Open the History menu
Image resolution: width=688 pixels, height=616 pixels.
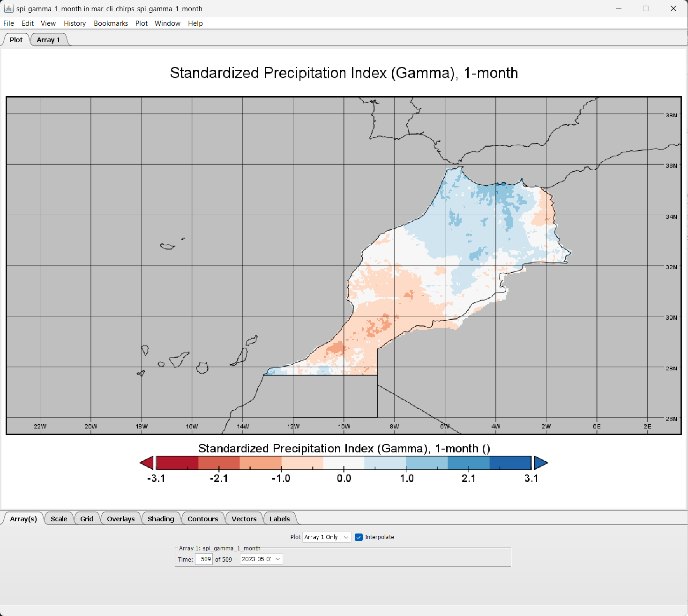coord(75,23)
